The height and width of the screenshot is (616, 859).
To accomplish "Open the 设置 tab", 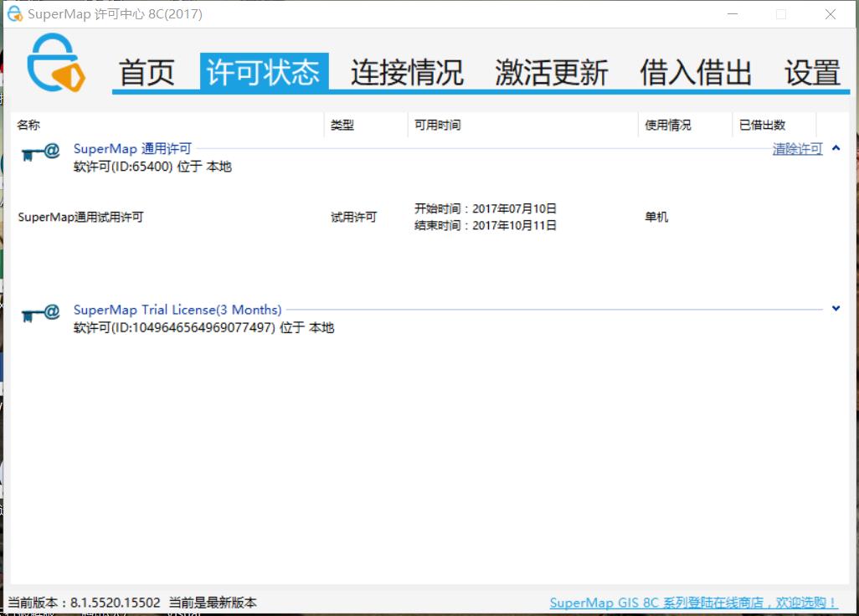I will pos(812,72).
